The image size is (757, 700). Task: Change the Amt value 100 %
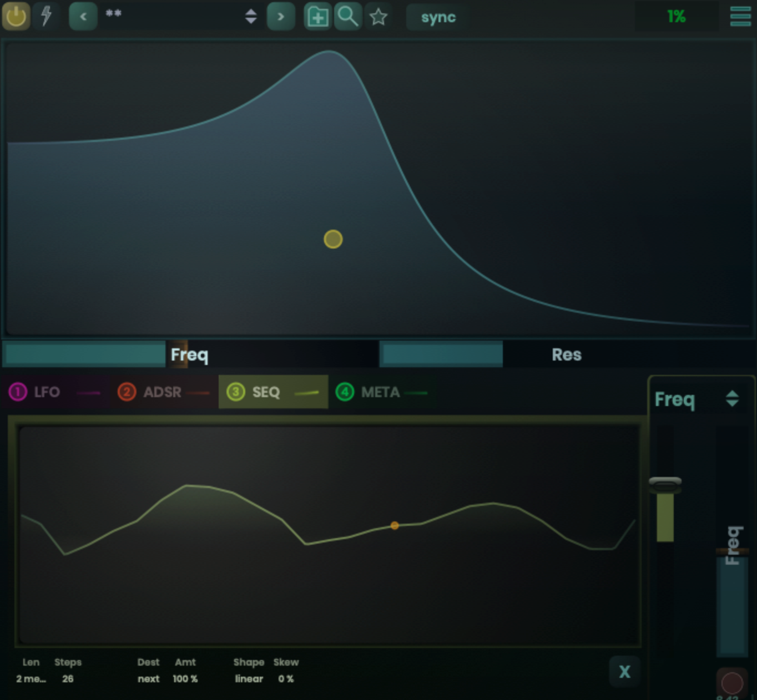coord(185,679)
